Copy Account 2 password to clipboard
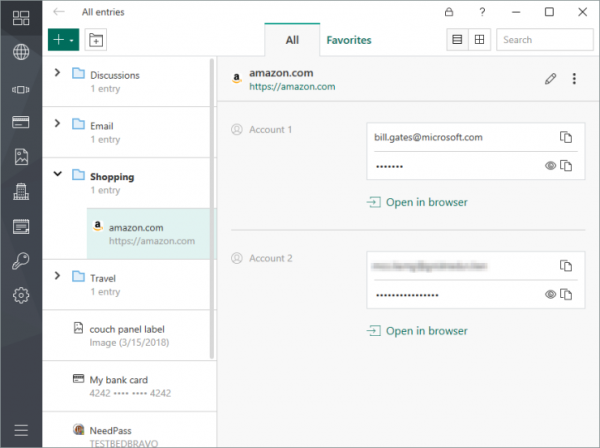The width and height of the screenshot is (600, 448). [566, 294]
